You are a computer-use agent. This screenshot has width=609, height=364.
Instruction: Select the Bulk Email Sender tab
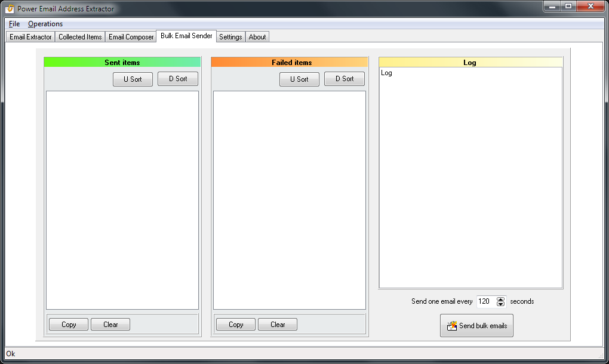(x=186, y=36)
